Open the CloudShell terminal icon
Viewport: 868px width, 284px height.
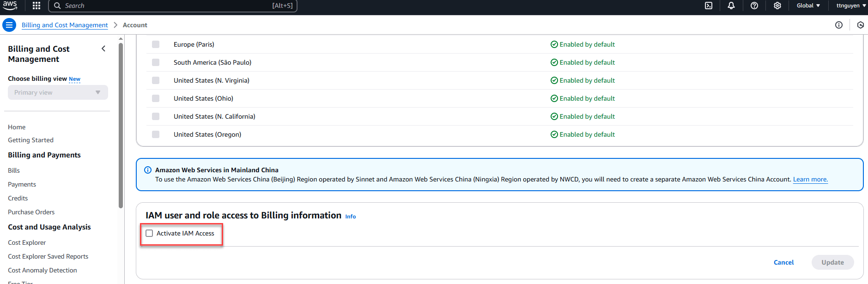click(709, 6)
